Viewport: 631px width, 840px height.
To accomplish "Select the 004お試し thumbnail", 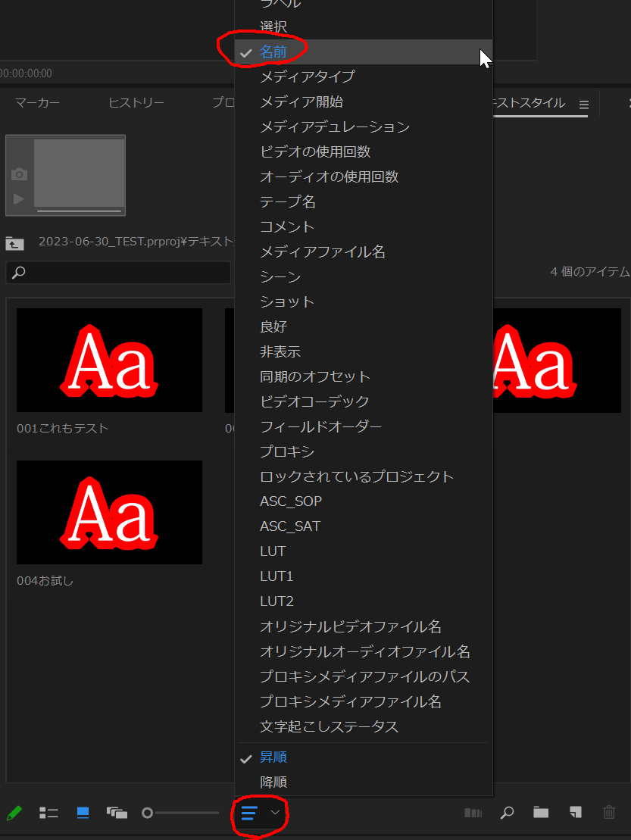I will (x=108, y=512).
